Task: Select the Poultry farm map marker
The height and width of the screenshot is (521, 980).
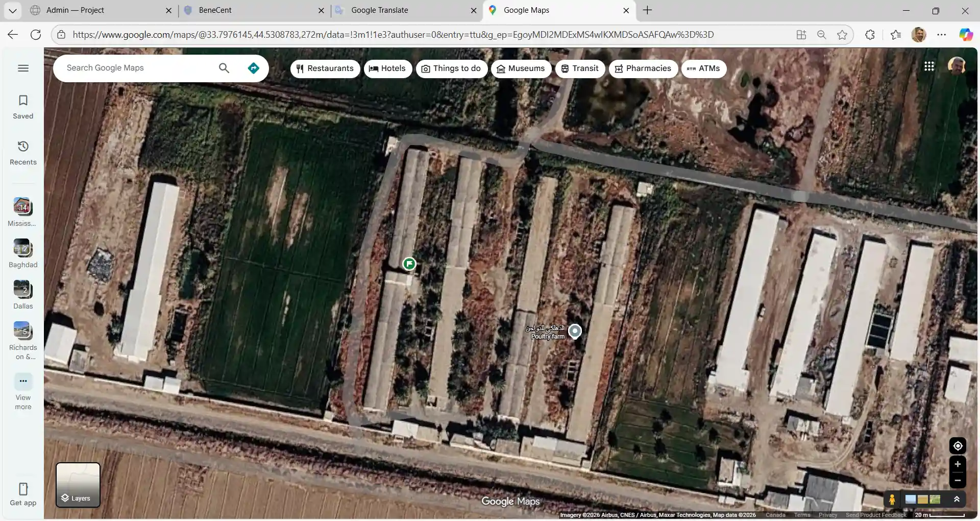Action: click(575, 331)
